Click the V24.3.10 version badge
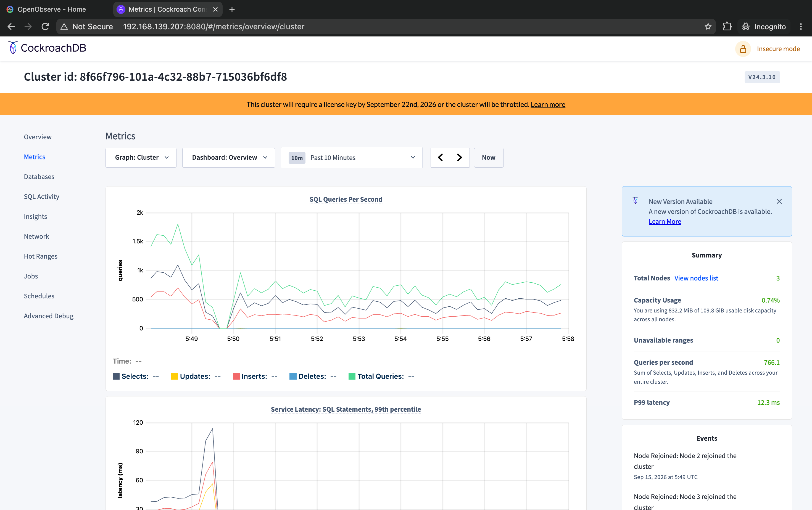Screen dimensions: 812x510 [762, 77]
